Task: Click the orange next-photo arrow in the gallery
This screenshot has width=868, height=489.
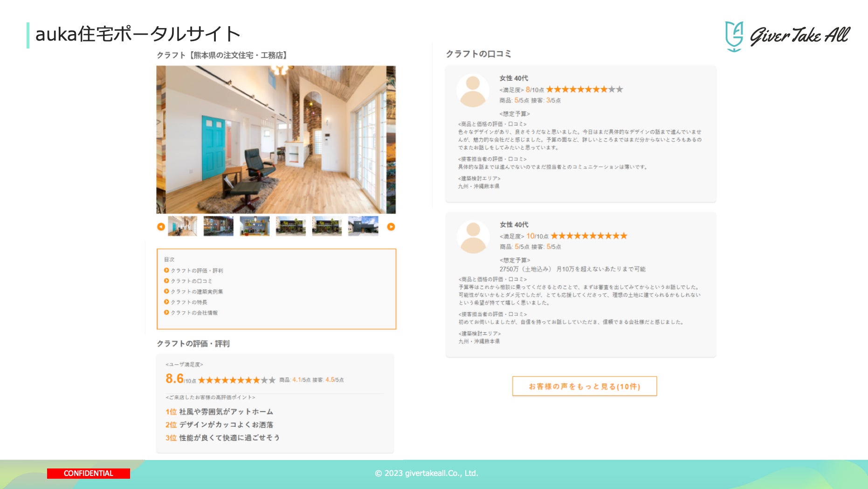Action: coord(391,227)
